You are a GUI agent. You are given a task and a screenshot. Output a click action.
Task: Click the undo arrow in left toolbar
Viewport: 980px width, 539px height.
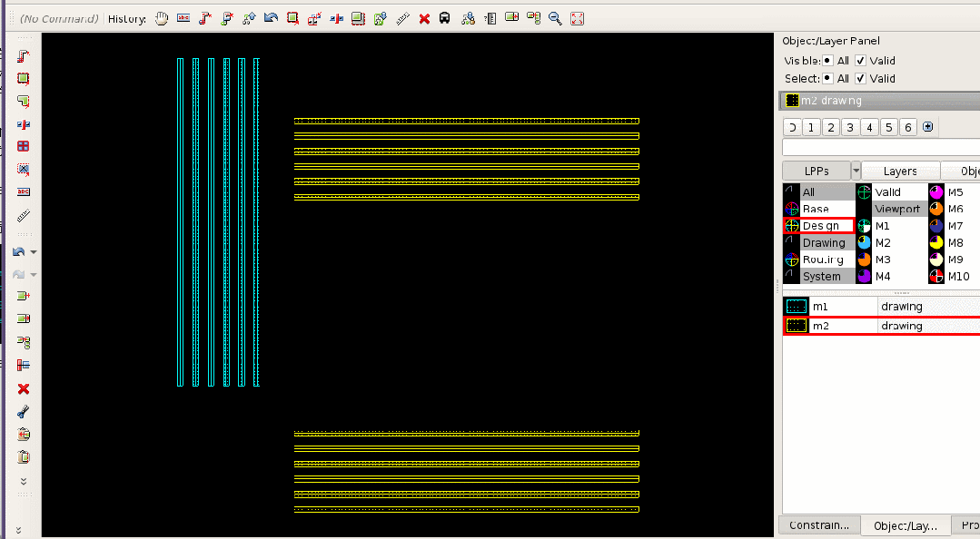point(19,251)
